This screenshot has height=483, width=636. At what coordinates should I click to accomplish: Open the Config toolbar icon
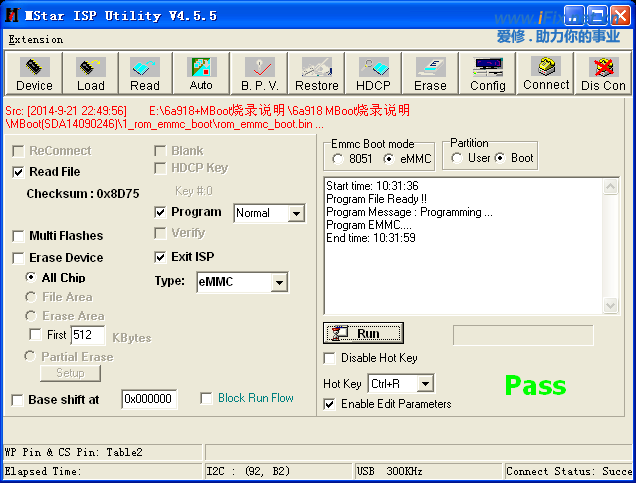[x=487, y=74]
